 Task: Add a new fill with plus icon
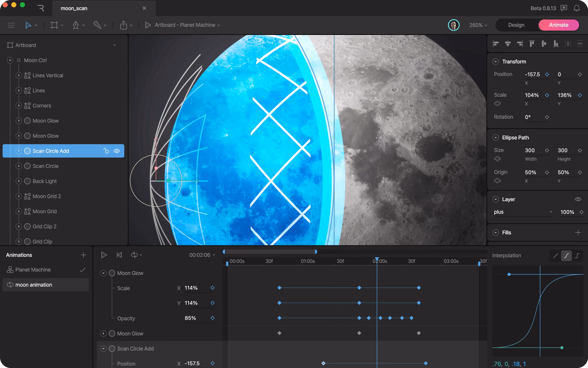coord(578,232)
